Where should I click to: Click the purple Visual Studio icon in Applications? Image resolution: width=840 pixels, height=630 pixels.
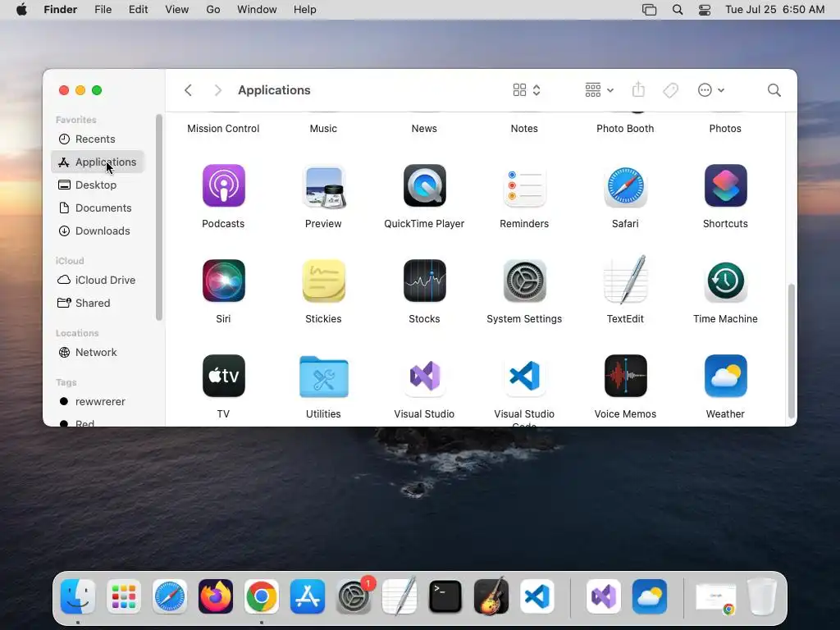coord(424,376)
